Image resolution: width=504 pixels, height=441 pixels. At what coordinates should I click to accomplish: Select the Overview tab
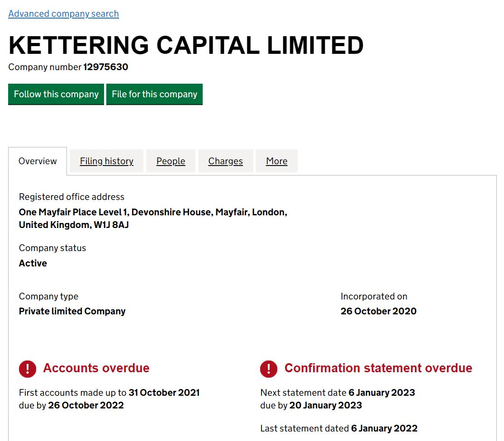(38, 161)
